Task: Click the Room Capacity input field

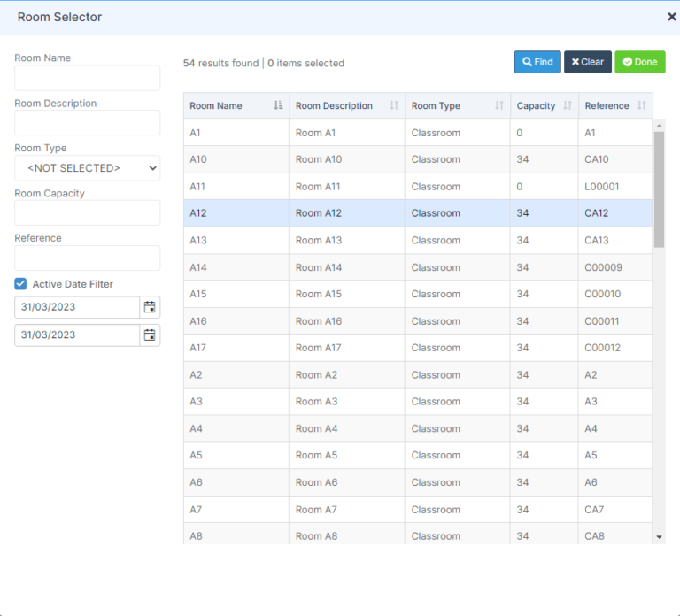Action: [x=87, y=213]
